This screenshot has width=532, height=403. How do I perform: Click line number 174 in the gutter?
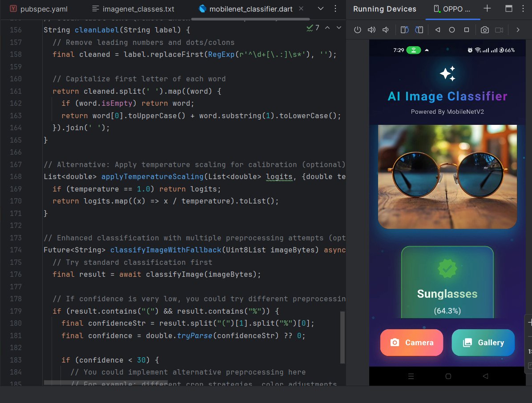[16, 250]
